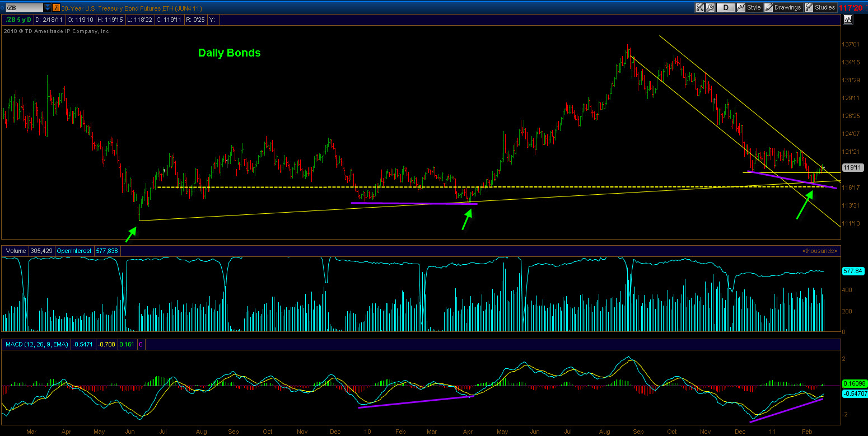Click the /ZB 5 y D chart label
Image resolution: width=868 pixels, height=436 pixels.
click(18, 20)
